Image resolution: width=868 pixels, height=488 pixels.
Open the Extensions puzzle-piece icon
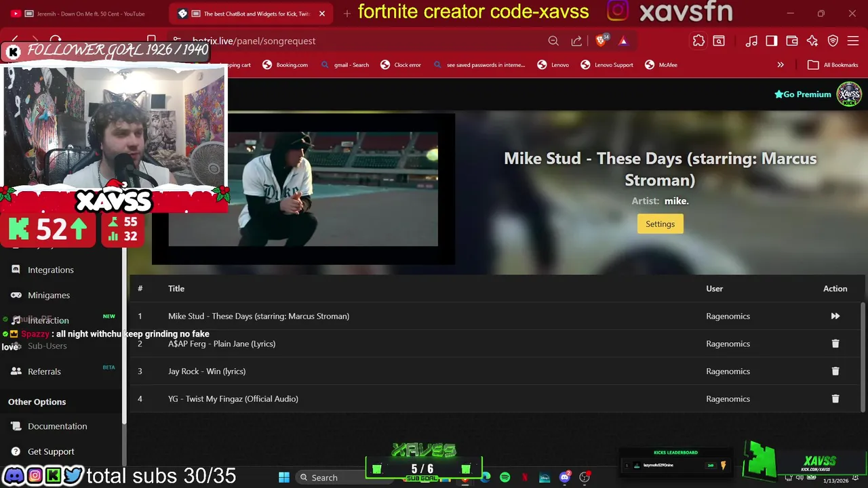click(698, 41)
